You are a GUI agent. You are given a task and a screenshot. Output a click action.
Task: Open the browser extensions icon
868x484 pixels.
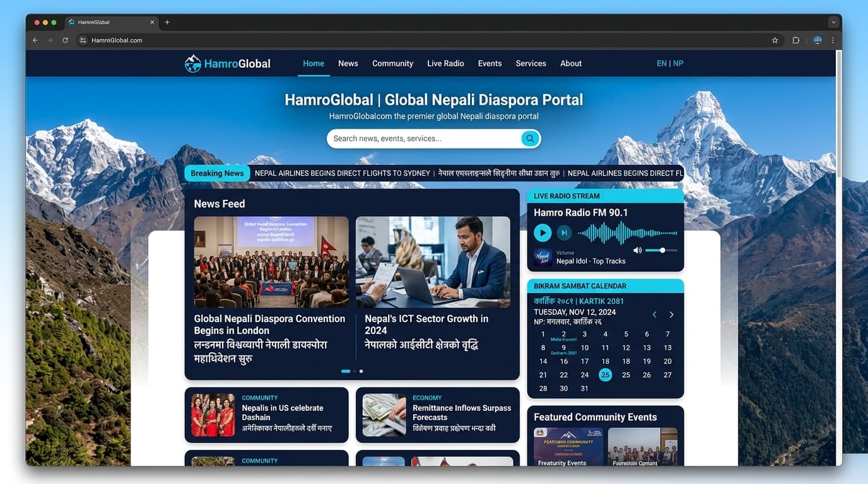796,40
